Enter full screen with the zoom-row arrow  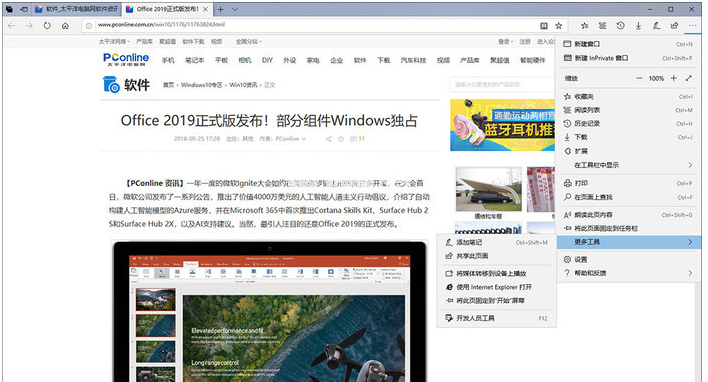point(689,78)
